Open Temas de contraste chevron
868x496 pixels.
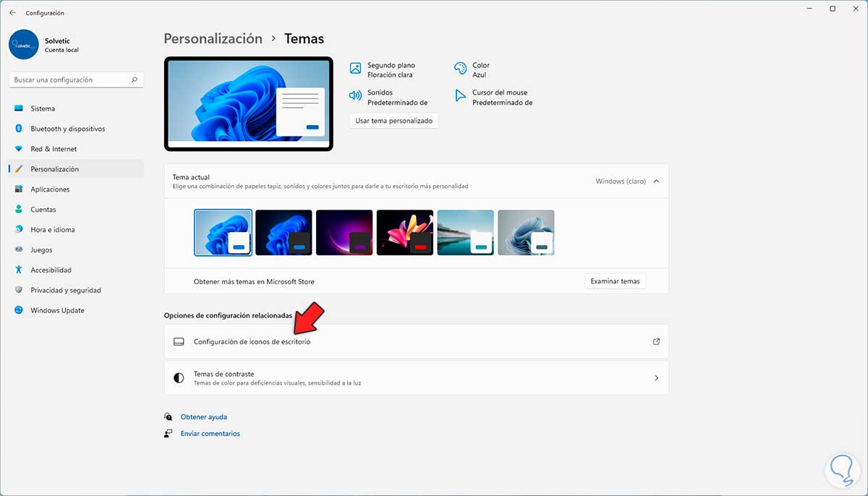(656, 378)
